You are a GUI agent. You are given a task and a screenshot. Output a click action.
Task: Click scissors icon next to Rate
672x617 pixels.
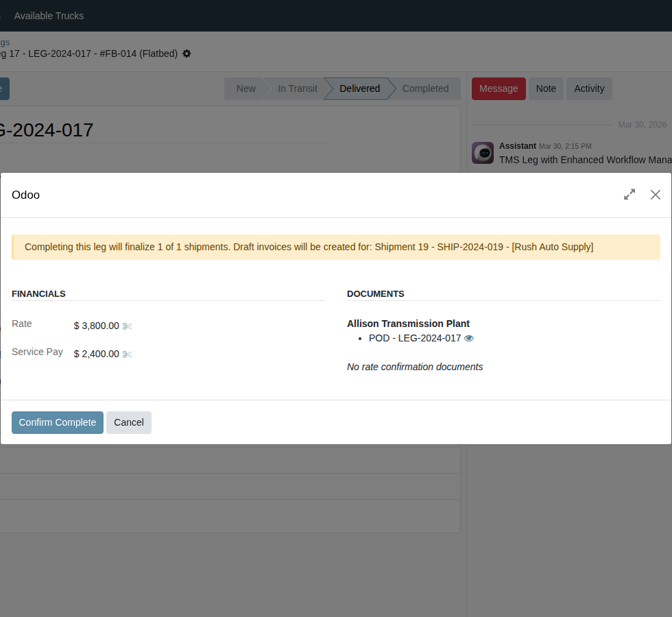pos(128,326)
